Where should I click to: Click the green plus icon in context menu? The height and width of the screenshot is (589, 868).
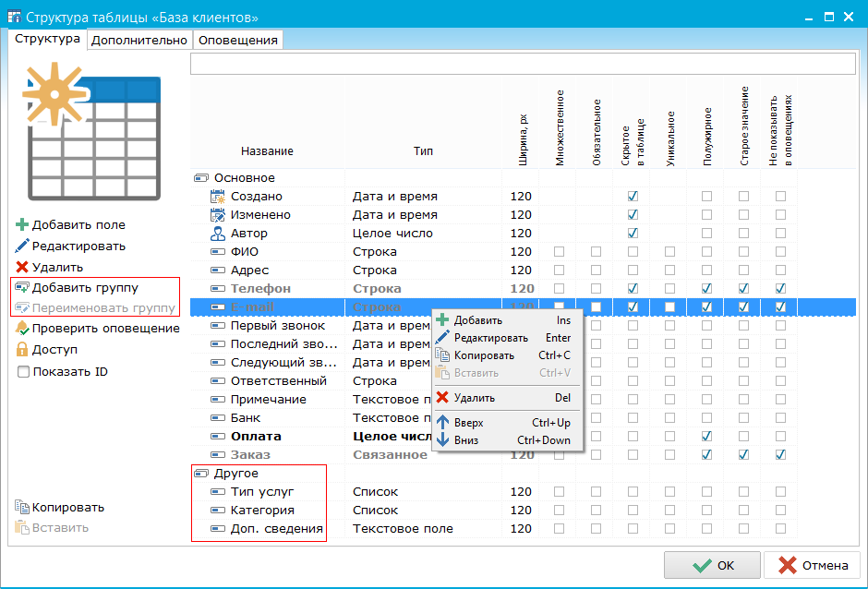click(x=442, y=320)
